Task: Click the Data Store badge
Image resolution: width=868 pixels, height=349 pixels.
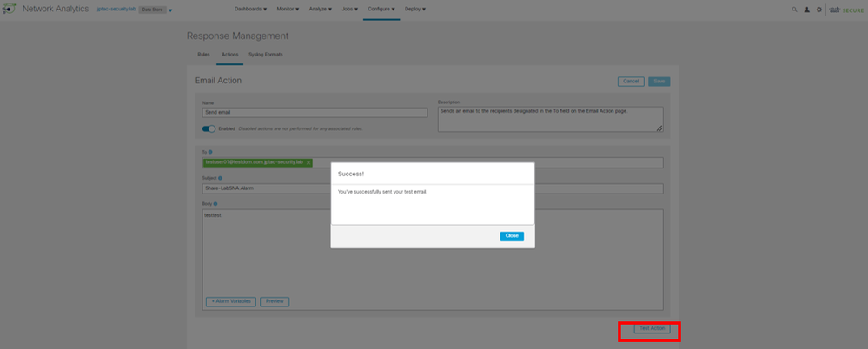Action: tap(152, 10)
